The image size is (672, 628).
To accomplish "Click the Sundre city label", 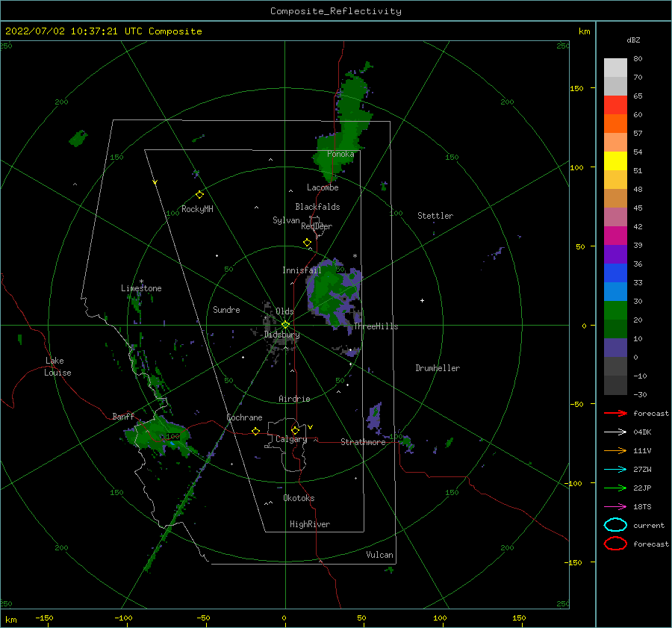I will pos(226,310).
